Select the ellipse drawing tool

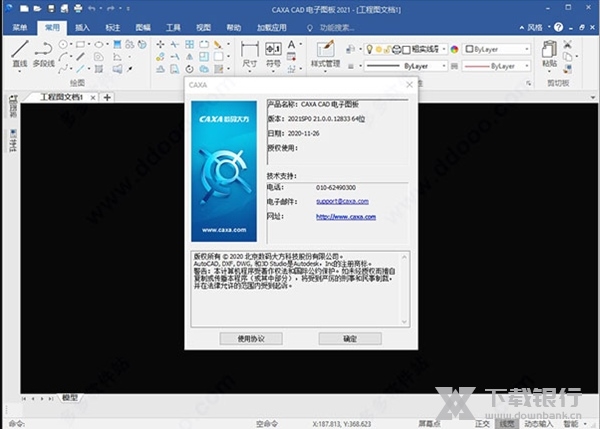coord(99,44)
